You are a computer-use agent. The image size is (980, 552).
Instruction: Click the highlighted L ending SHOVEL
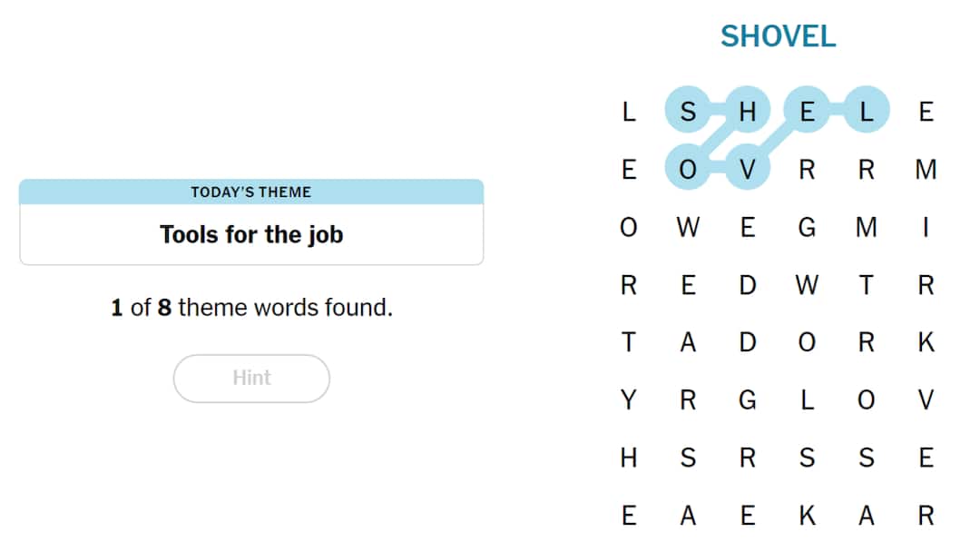pyautogui.click(x=867, y=112)
